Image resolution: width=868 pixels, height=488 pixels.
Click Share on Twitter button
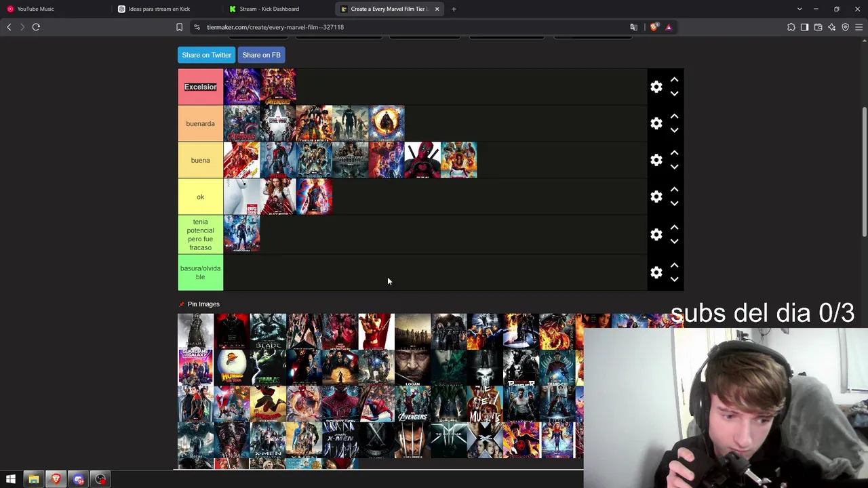coord(206,55)
